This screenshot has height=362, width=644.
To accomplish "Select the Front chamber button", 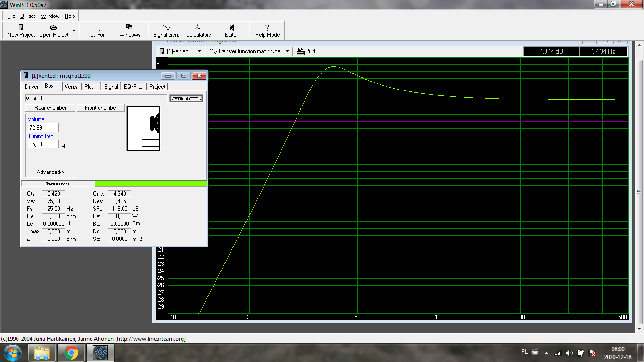I will point(101,108).
